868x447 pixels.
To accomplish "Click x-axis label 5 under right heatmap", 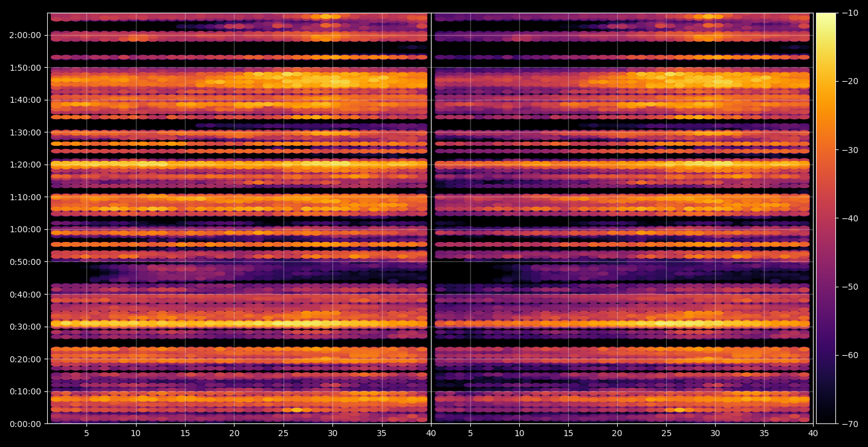I will [470, 433].
